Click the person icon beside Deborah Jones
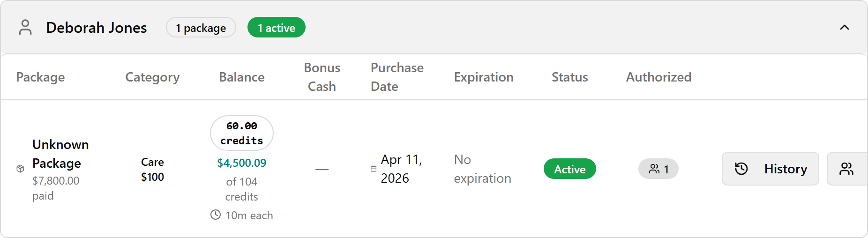 click(x=25, y=27)
